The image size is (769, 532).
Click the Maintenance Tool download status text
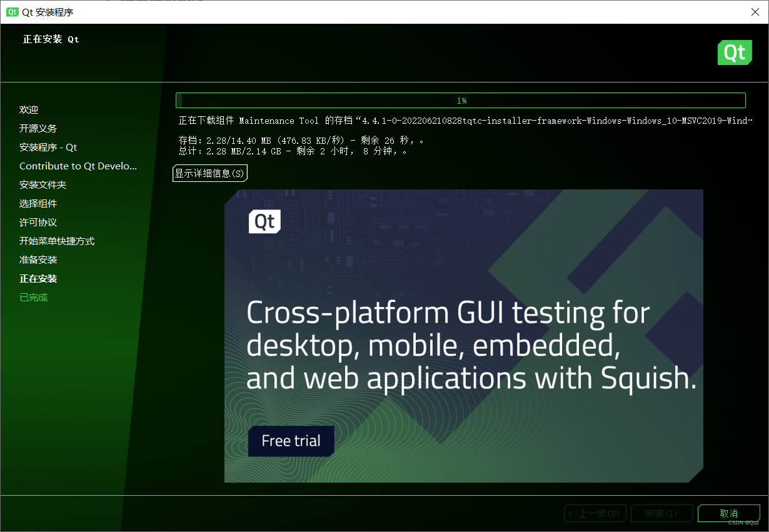point(466,121)
